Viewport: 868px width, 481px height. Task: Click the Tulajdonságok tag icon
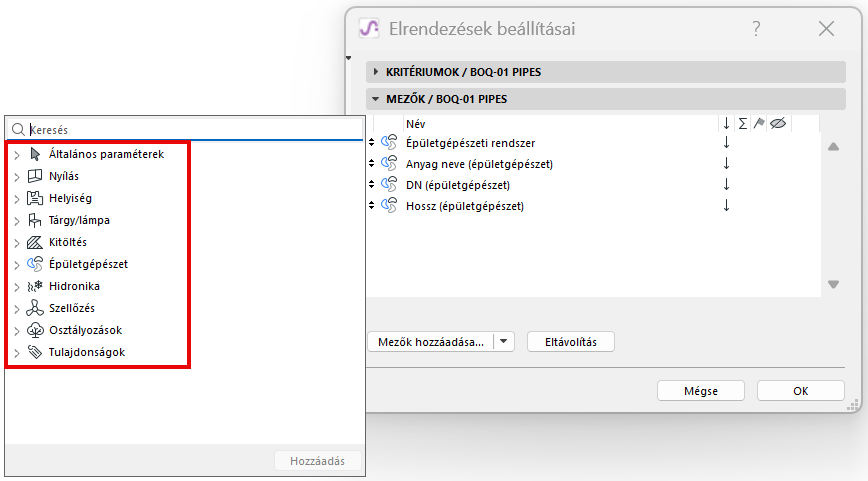pos(36,353)
